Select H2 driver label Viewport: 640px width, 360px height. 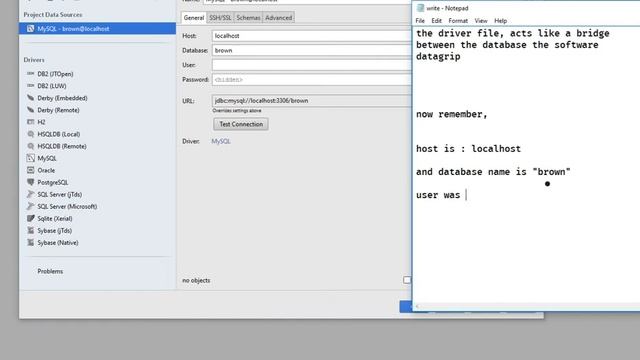tap(41, 122)
